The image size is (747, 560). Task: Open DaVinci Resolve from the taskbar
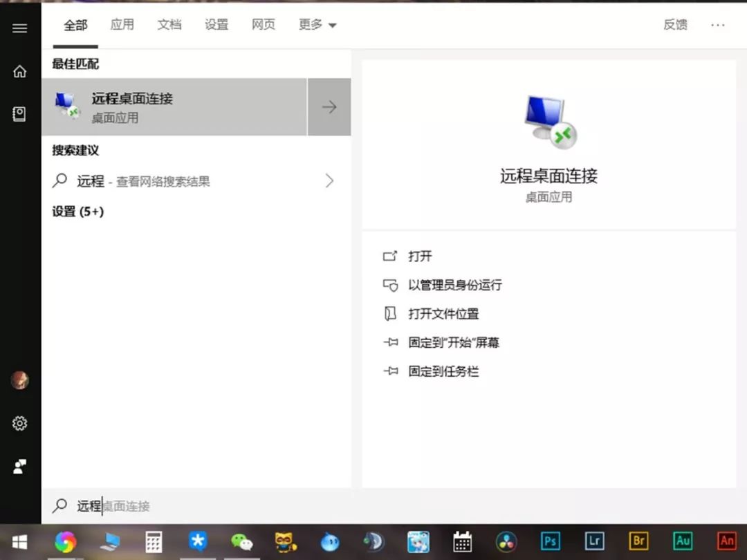click(x=506, y=541)
